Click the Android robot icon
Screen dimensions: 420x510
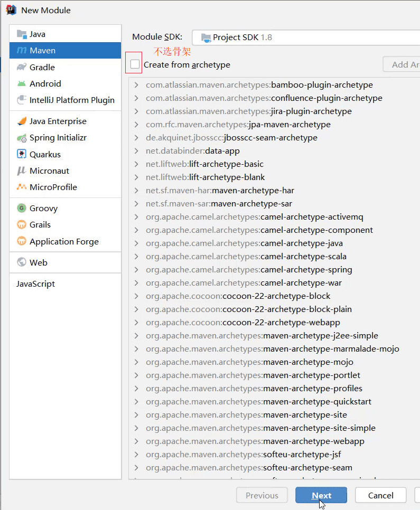(22, 83)
